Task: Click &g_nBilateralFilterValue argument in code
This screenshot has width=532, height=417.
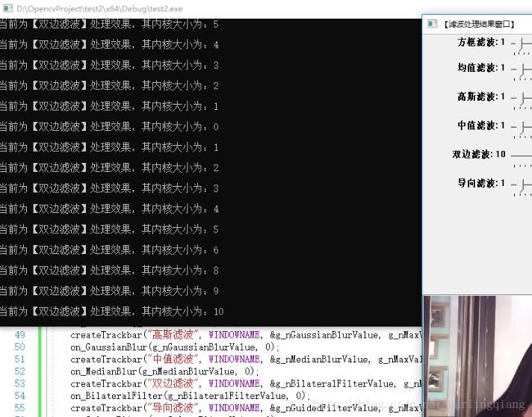Action: click(x=331, y=384)
